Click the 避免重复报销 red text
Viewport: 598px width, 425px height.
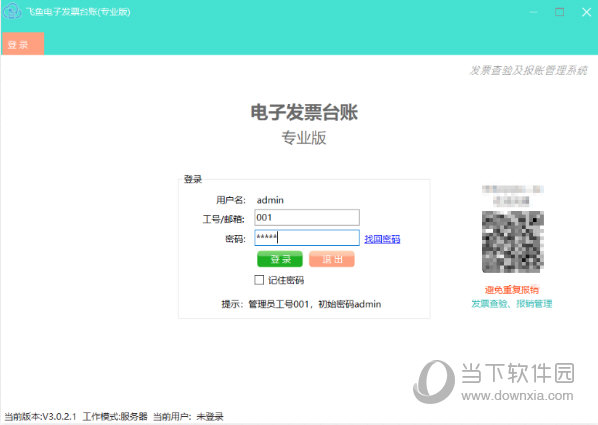pyautogui.click(x=511, y=290)
